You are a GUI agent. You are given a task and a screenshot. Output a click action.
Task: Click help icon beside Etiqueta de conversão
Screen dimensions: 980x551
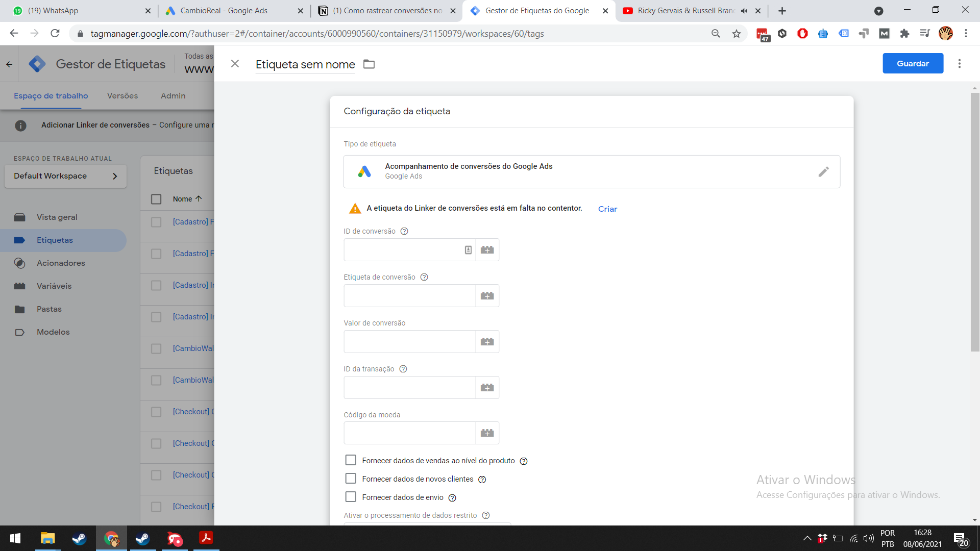click(x=424, y=277)
